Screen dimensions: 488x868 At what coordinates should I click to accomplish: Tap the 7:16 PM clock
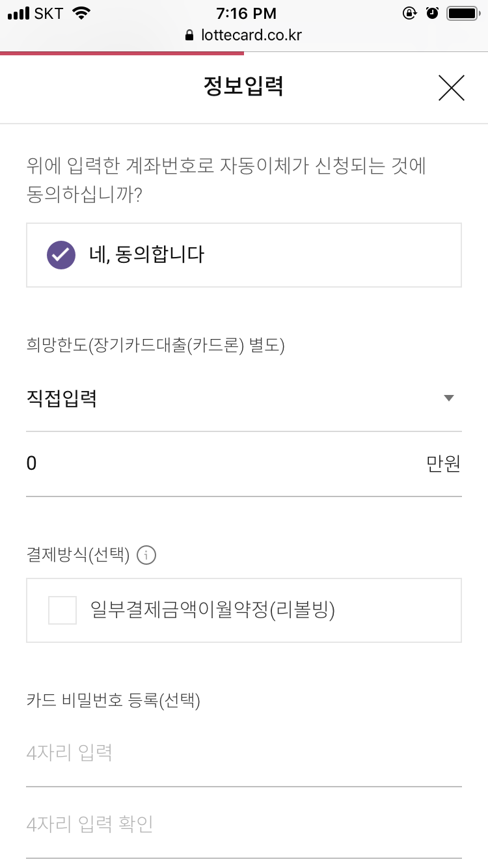click(x=245, y=13)
